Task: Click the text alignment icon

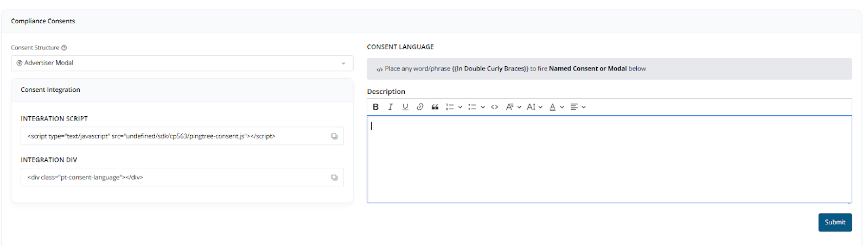Action: (574, 107)
